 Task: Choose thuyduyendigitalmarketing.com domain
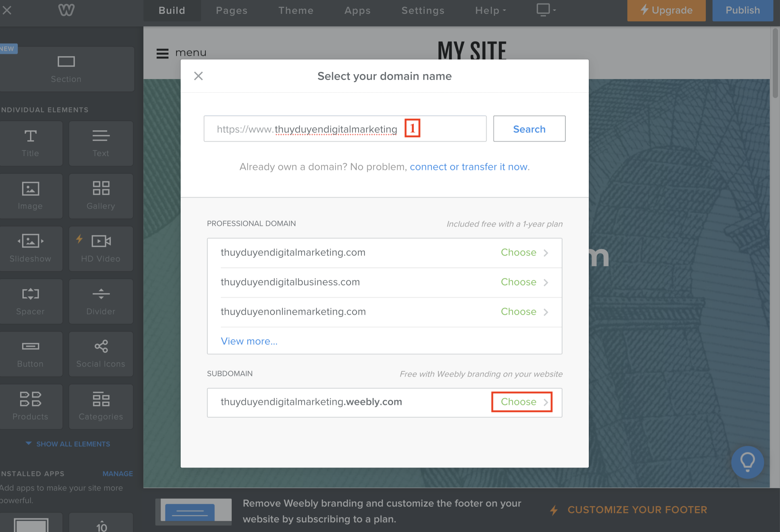(524, 252)
